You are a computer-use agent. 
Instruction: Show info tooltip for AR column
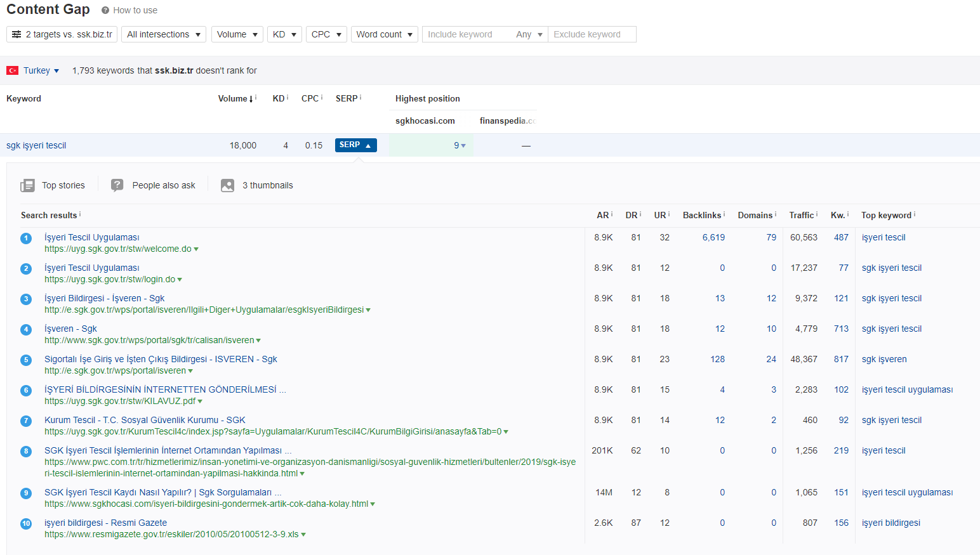[612, 214]
